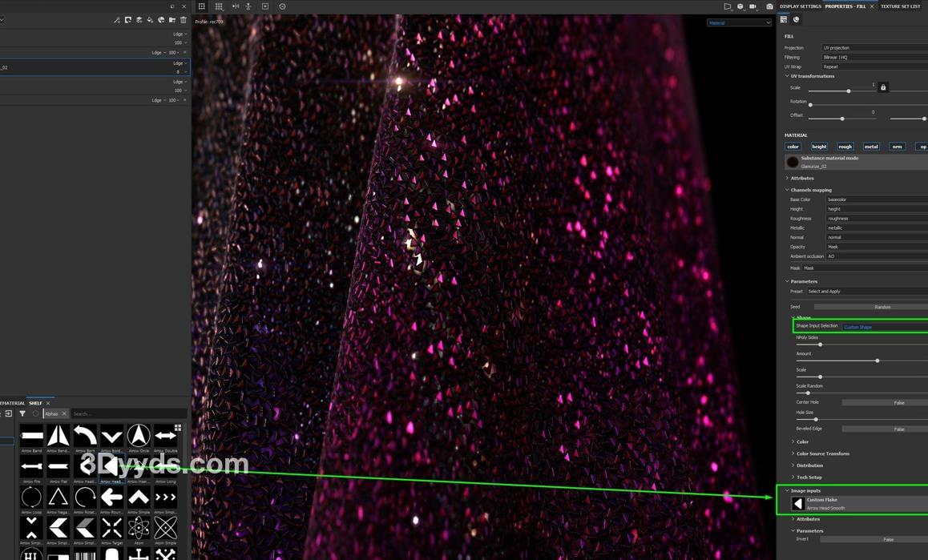Select the Arrow Circle alpha thumbnail
Image resolution: width=928 pixels, height=560 pixels.
coord(139,436)
